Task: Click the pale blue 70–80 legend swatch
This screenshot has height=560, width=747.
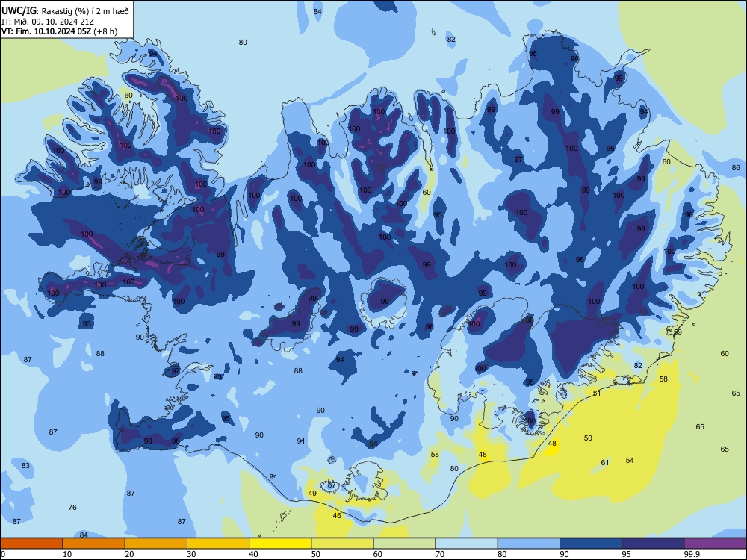Action: 466,544
